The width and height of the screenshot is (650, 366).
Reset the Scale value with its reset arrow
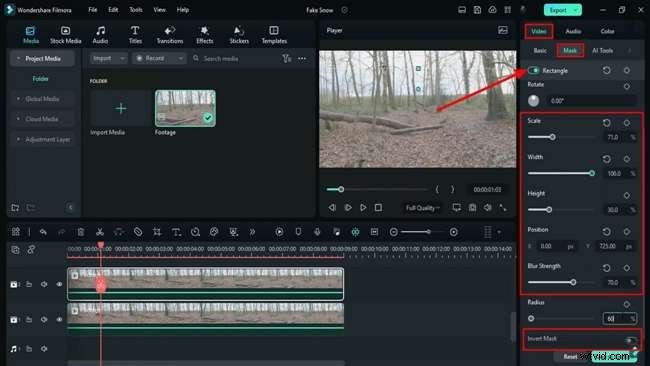(x=606, y=123)
